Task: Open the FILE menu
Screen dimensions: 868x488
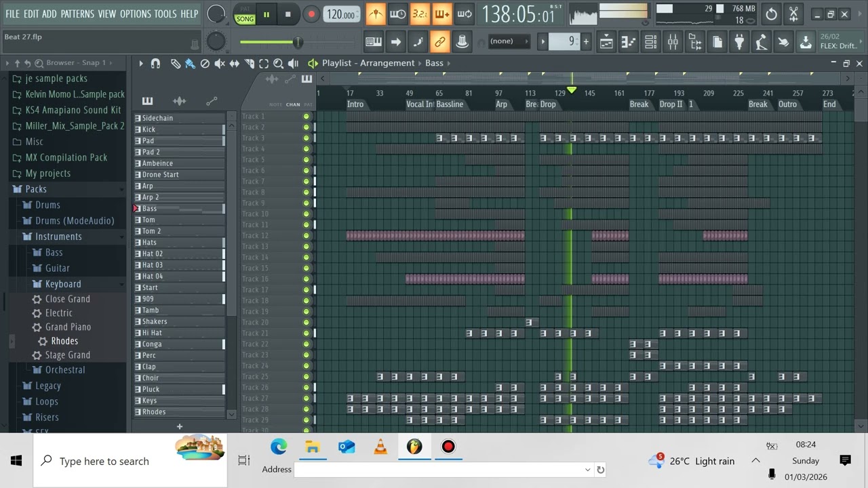Action: pos(12,14)
